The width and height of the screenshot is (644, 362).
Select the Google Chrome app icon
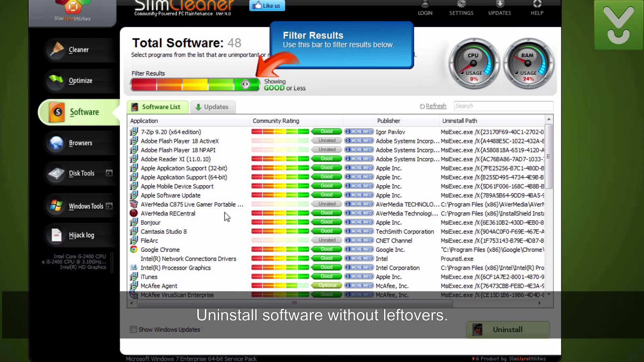click(x=133, y=249)
